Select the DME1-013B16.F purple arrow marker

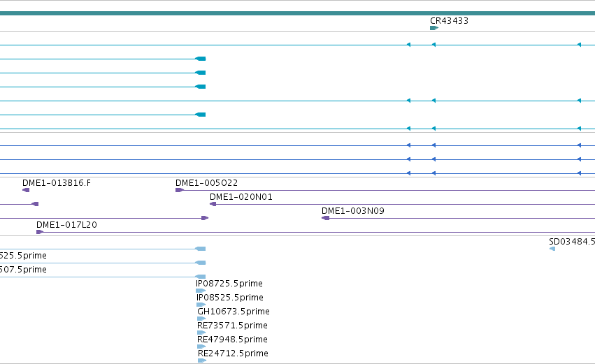tap(26, 190)
